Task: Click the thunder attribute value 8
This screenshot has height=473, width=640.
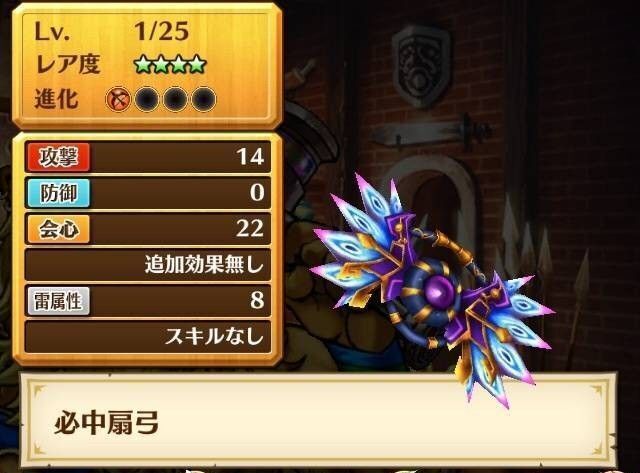Action: [x=257, y=301]
